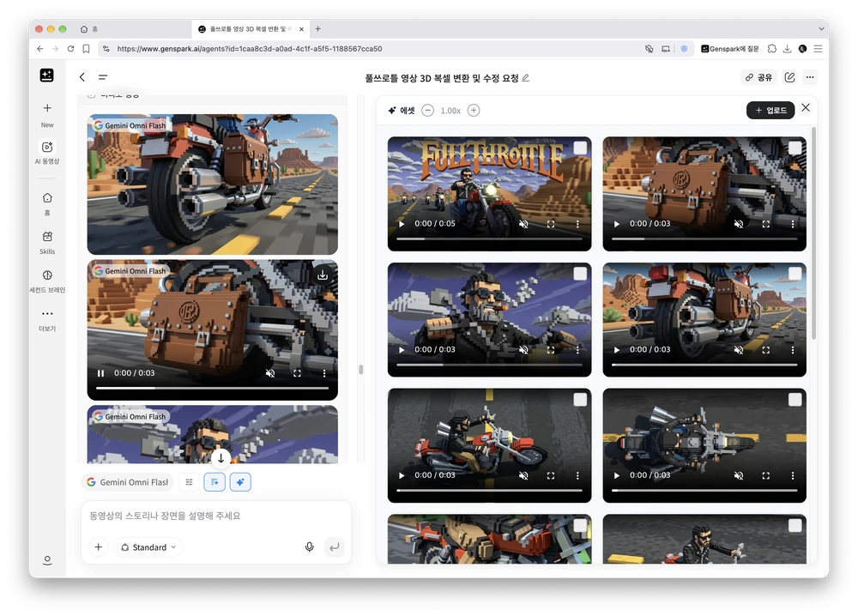Image resolution: width=858 pixels, height=616 pixels.
Task: Zoom in assets with plus icon
Action: 474,111
